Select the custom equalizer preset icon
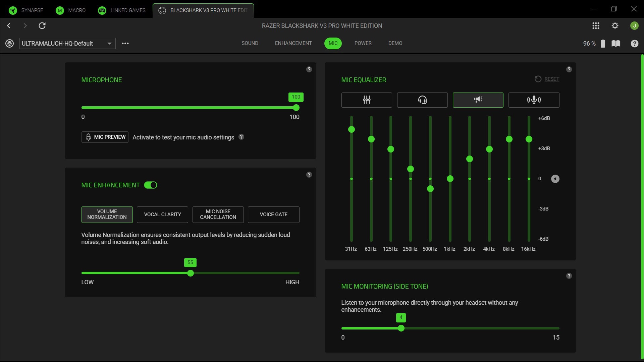This screenshot has height=362, width=644. tap(367, 100)
